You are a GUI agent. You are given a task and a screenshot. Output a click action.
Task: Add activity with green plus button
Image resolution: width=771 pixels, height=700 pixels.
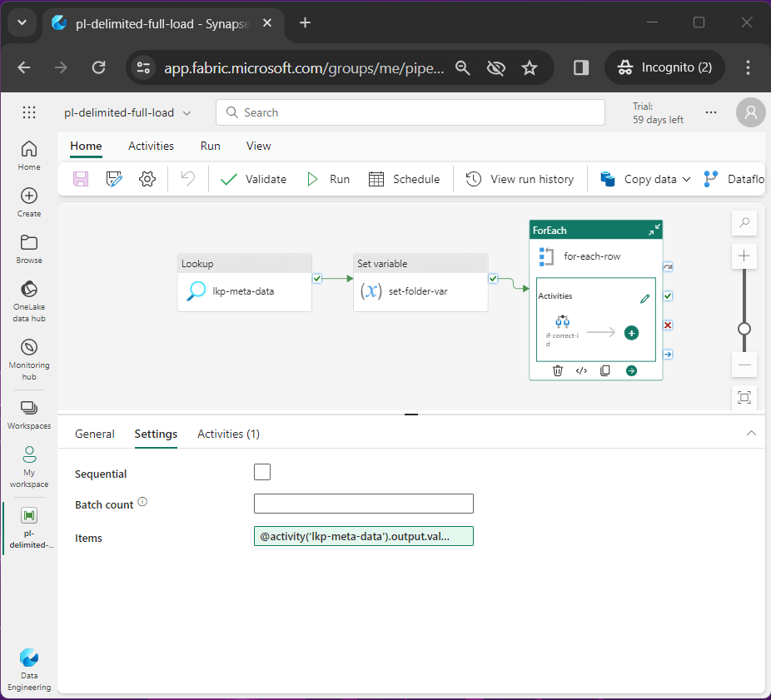(631, 333)
